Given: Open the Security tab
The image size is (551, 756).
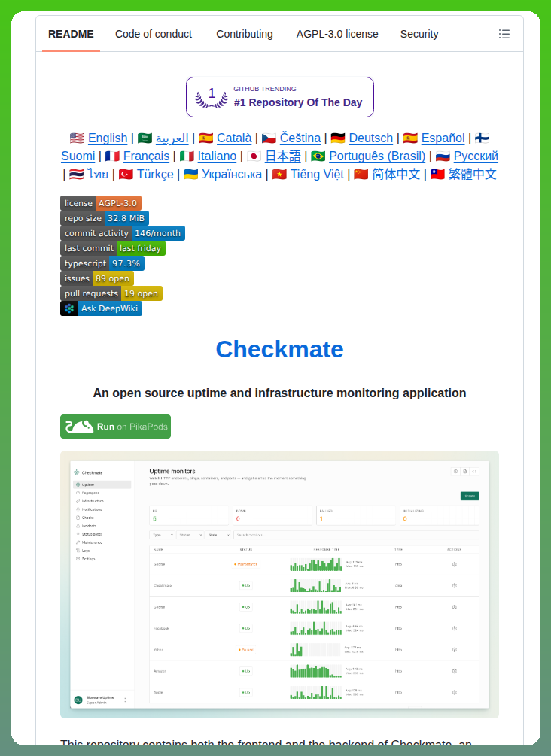Looking at the screenshot, I should point(419,35).
